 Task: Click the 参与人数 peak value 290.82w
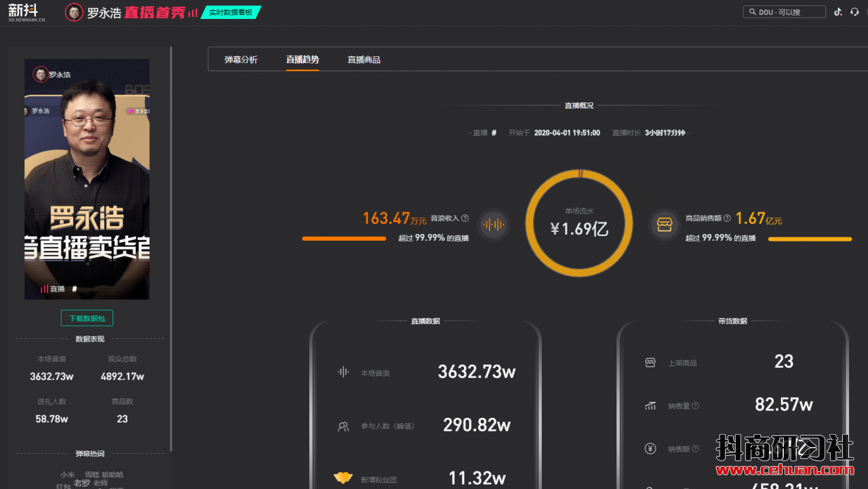pyautogui.click(x=477, y=425)
